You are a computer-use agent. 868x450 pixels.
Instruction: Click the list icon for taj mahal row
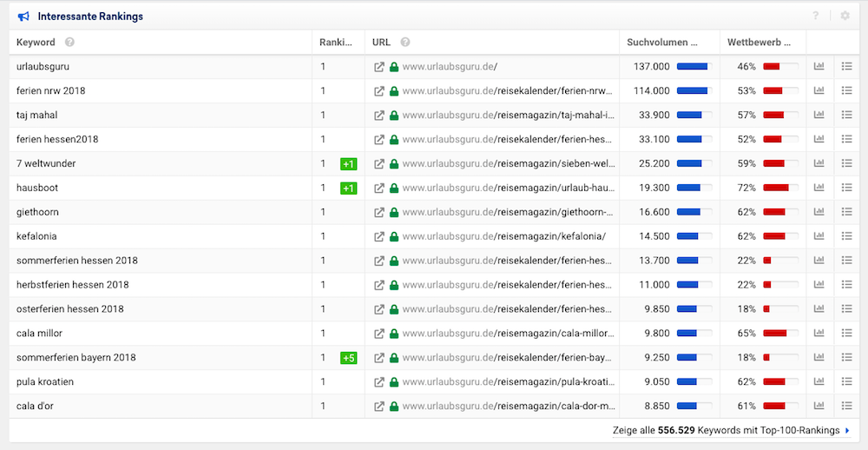846,115
